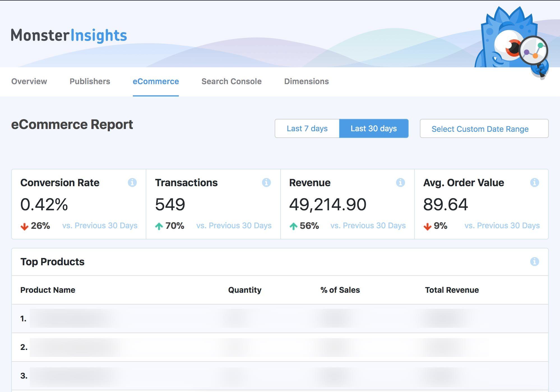Image resolution: width=560 pixels, height=392 pixels.
Task: Select the Last 30 days range
Action: click(374, 128)
